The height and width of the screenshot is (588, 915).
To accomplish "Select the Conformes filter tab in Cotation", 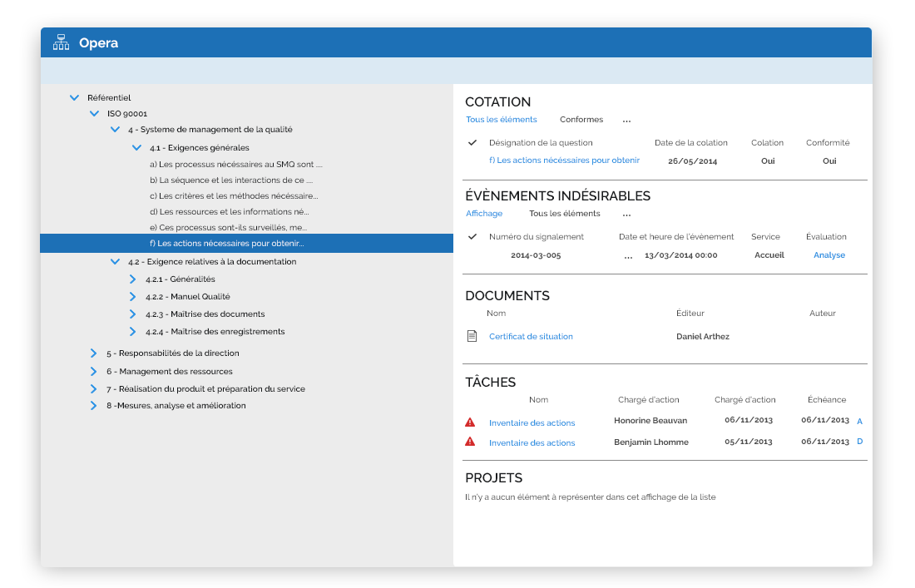I will (581, 120).
